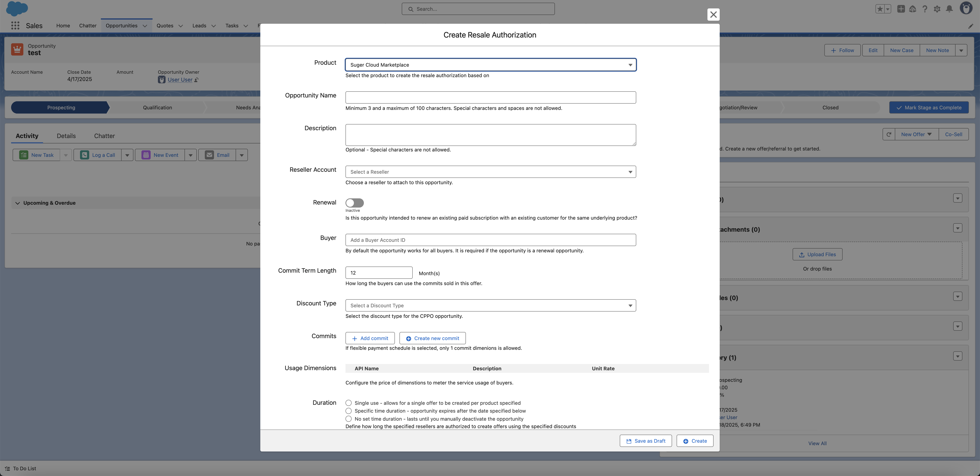The image size is (980, 476).
Task: Click the App Launcher grid icon
Action: pyautogui.click(x=15, y=25)
